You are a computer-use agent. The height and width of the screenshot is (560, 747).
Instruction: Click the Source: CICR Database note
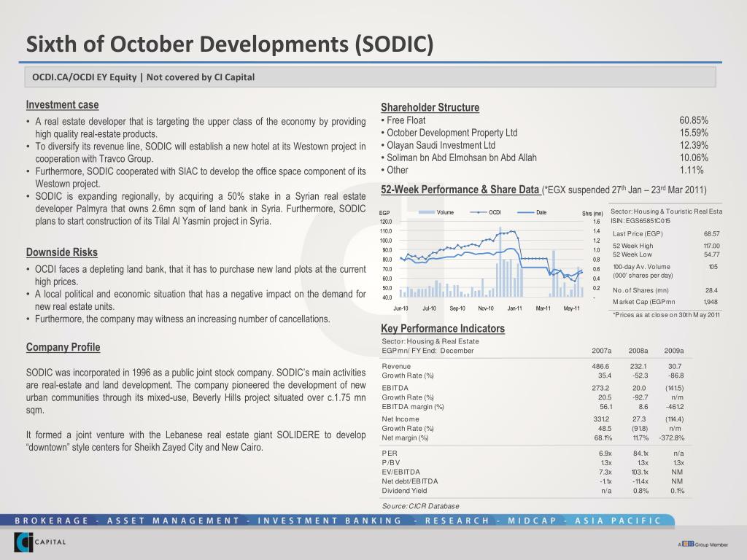420,506
